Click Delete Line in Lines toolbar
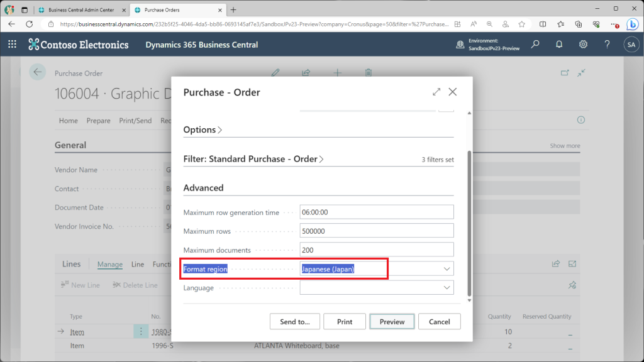 135,285
